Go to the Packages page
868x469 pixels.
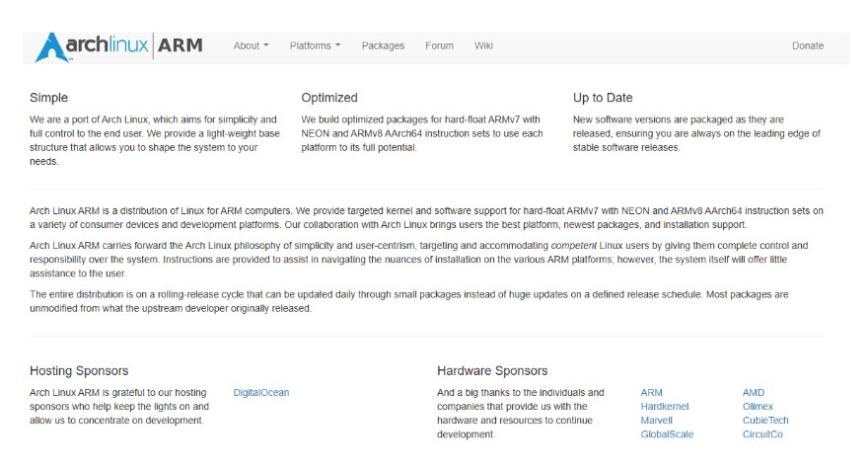click(383, 45)
